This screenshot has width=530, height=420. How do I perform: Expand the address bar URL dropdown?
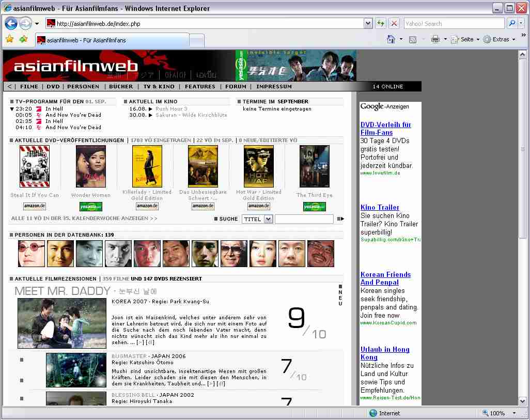point(368,23)
